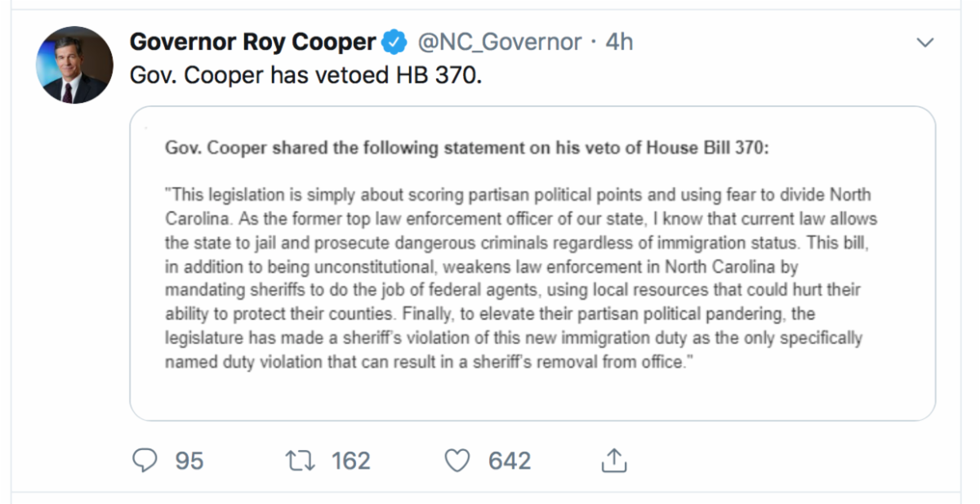Viewport: 980px width, 504px height.
Task: Open the embedded statement image's blank bottom area
Action: coord(532,395)
